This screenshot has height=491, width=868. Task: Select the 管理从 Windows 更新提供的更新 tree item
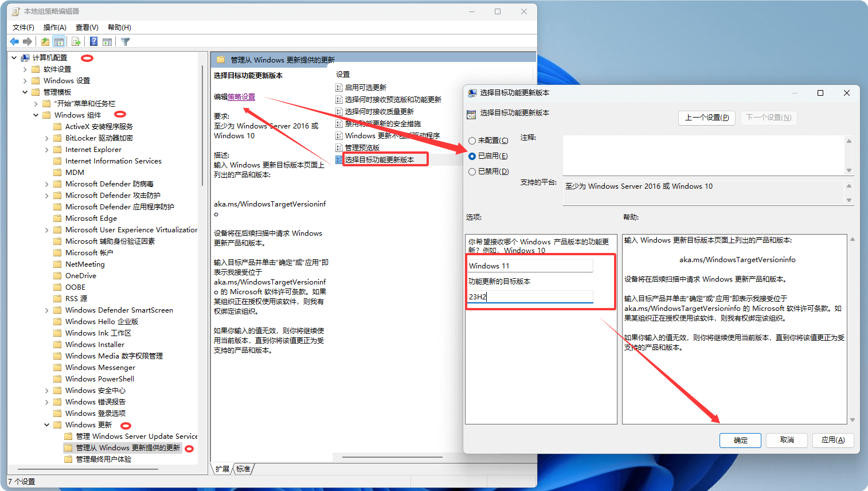128,447
